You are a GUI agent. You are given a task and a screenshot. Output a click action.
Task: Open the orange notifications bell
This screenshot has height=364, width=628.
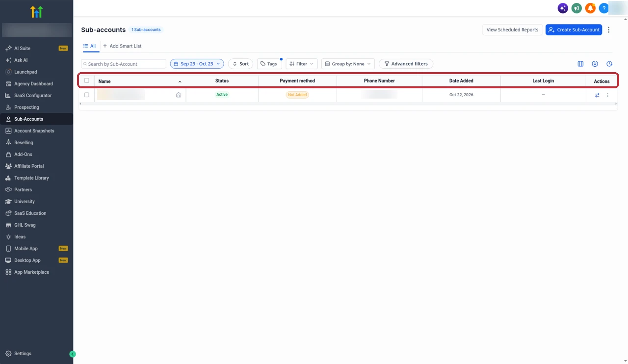pyautogui.click(x=590, y=8)
